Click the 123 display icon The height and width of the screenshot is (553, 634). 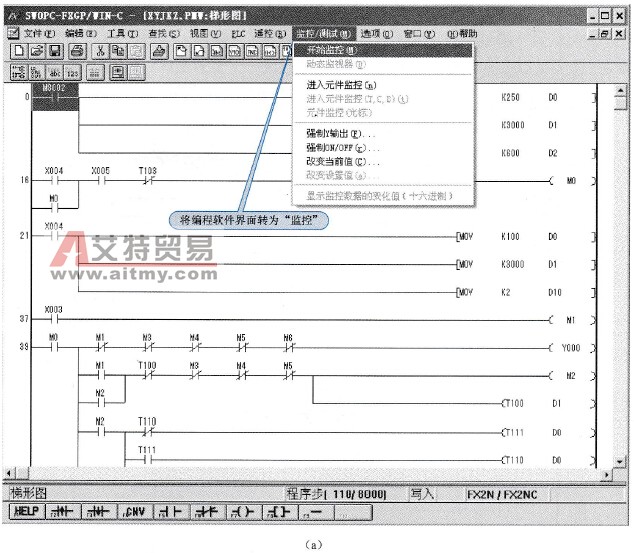click(73, 73)
